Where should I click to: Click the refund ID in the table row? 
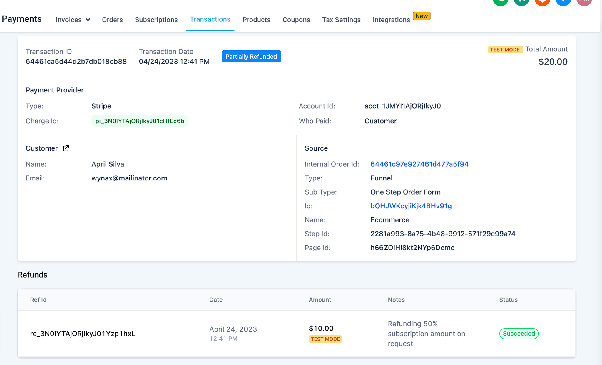83,334
